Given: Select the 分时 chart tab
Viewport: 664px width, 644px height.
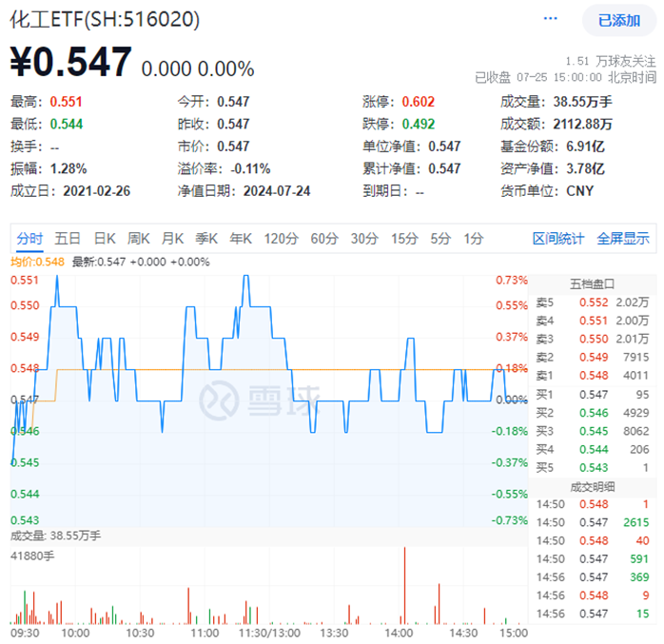Looking at the screenshot, I should (x=29, y=239).
